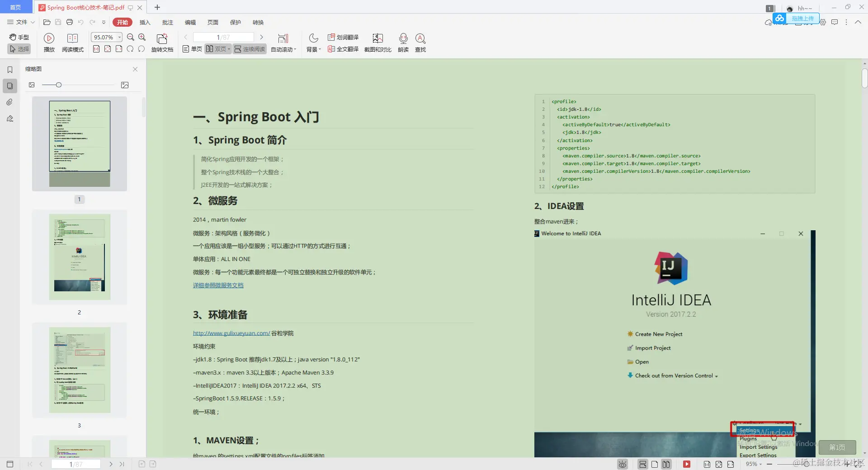The image size is (868, 470).
Task: Open Reading Mode (阅读模式)
Action: pyautogui.click(x=73, y=43)
